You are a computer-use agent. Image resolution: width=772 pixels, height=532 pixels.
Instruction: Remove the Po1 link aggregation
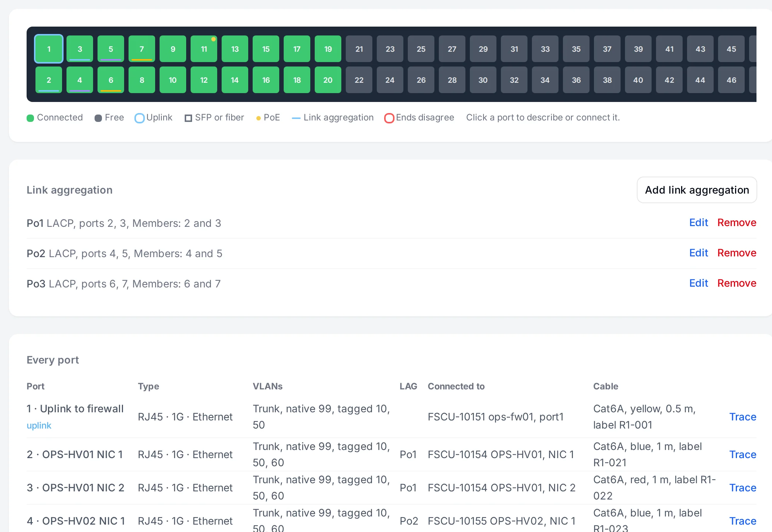[x=737, y=223]
